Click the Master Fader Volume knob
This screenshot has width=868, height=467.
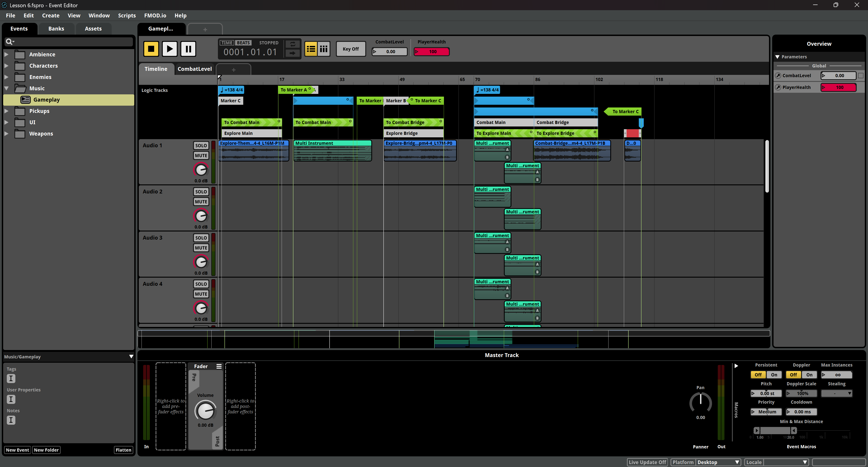[205, 410]
